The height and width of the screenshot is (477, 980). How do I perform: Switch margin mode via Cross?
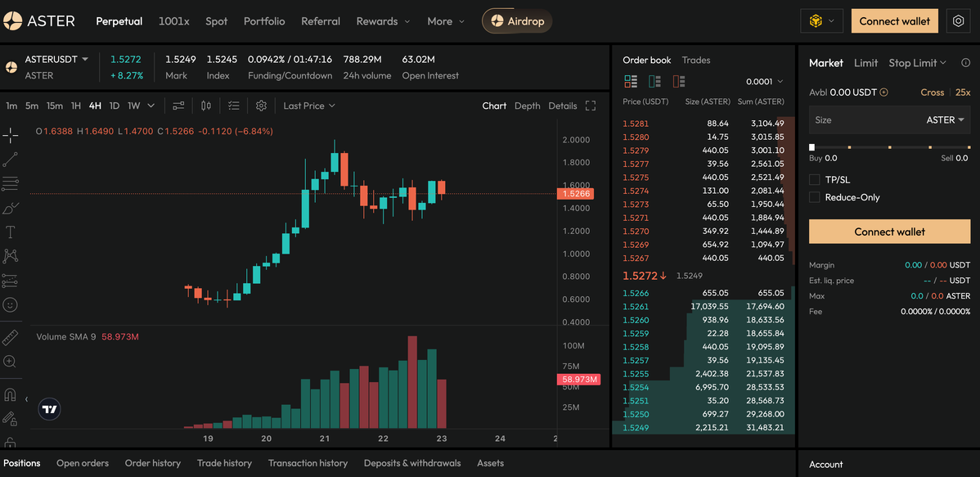(x=932, y=92)
